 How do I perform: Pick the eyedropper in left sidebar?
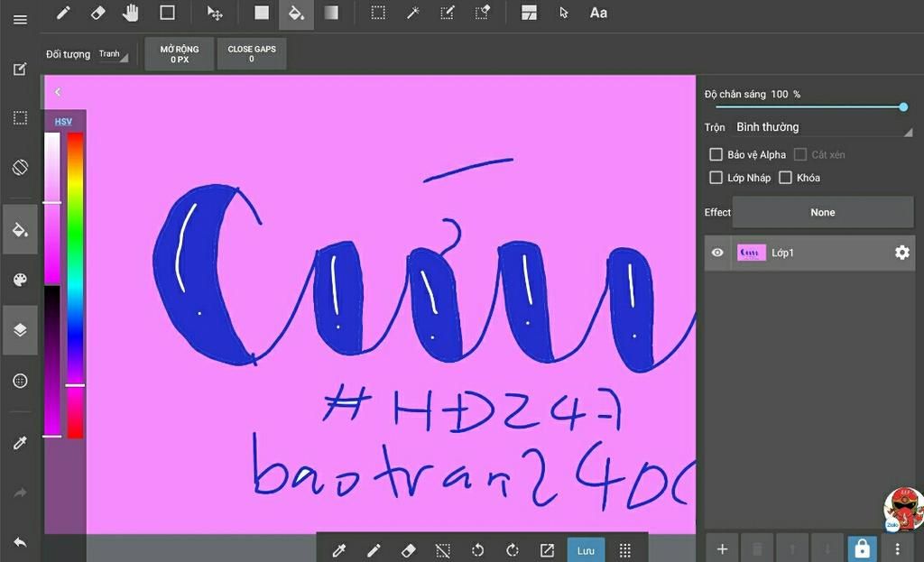[20, 443]
